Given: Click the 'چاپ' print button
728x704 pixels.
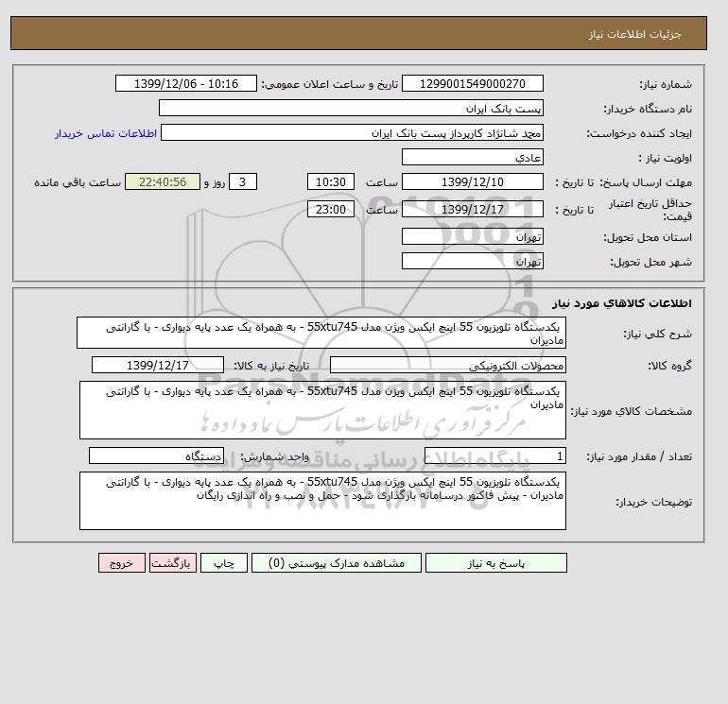Looking at the screenshot, I should pyautogui.click(x=224, y=563).
